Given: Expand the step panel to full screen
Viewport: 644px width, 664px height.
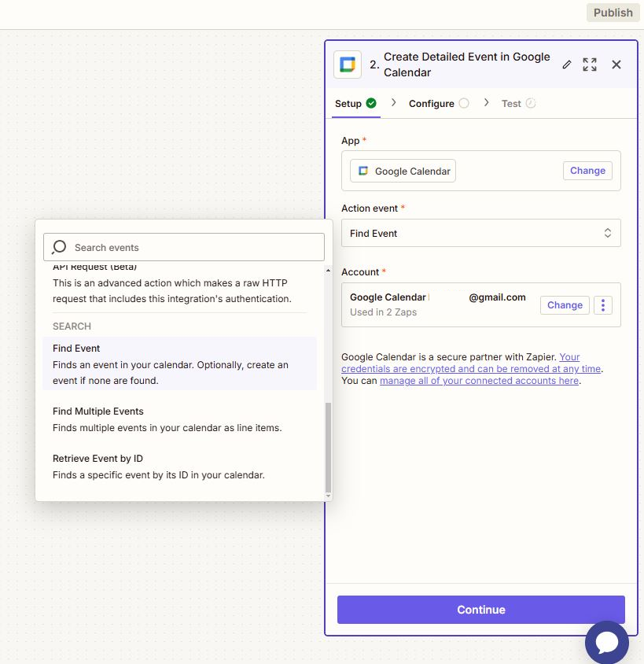Looking at the screenshot, I should point(590,65).
